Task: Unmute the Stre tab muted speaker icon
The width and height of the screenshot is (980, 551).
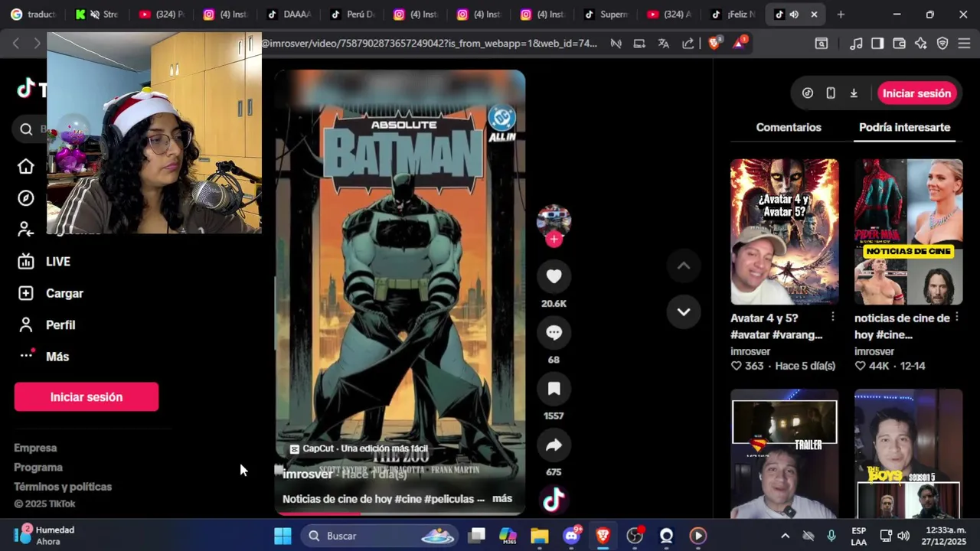Action: (95, 15)
